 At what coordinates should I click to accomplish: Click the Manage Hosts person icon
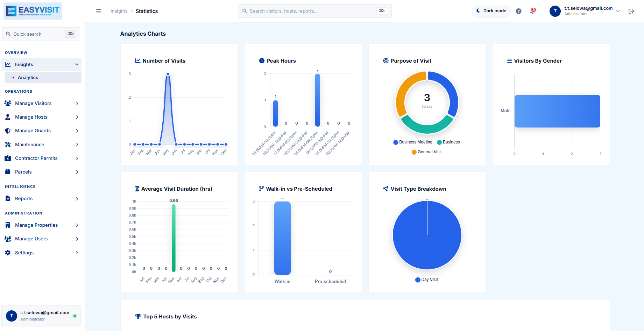tap(8, 117)
